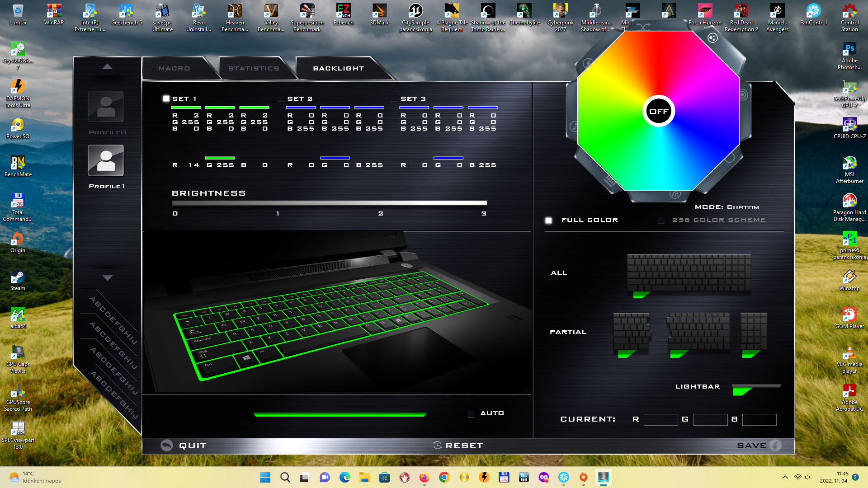
Task: Open WinRAR desktop icon
Action: [54, 14]
